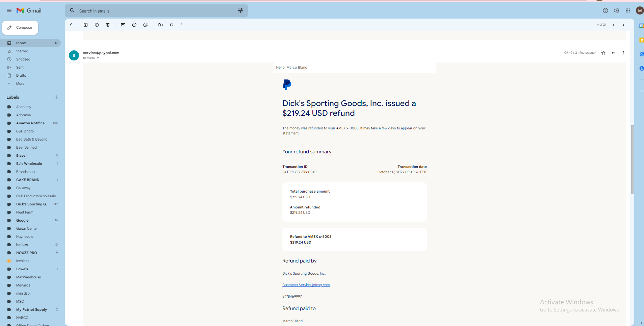Image resolution: width=644 pixels, height=326 pixels.
Task: Create a new label with the plus icon
Action: click(56, 97)
